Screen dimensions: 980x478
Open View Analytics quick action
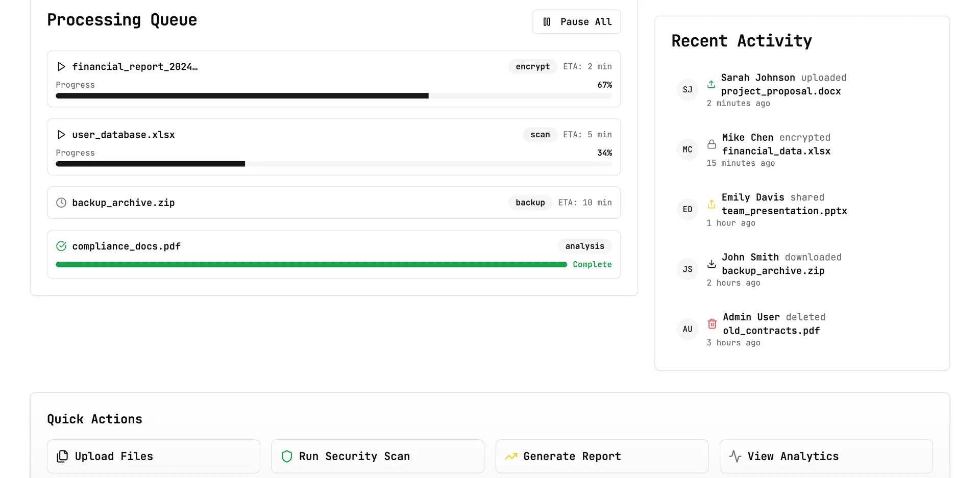825,456
